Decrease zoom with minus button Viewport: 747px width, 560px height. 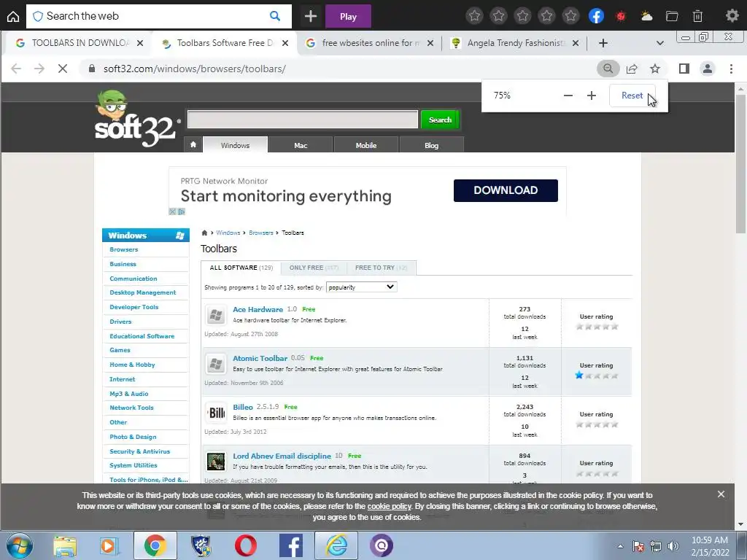(x=568, y=96)
